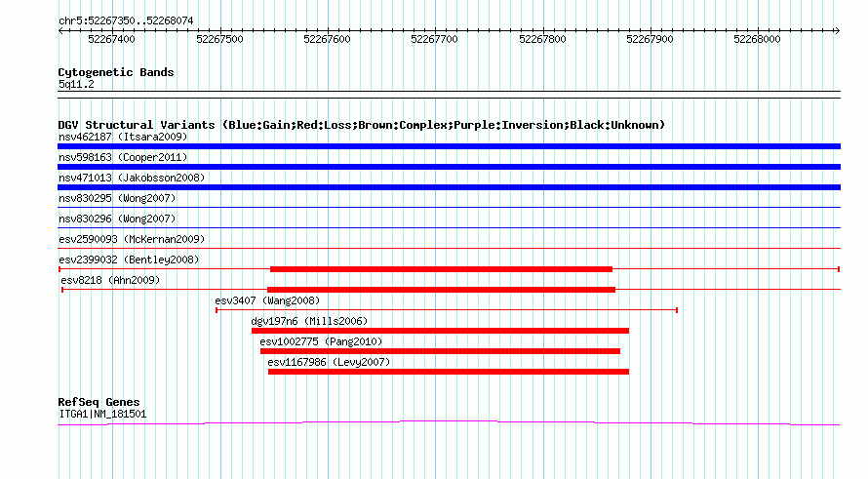This screenshot has width=868, height=479.
Task: Click the ITGA1|NM_181501 gene label
Action: [102, 415]
